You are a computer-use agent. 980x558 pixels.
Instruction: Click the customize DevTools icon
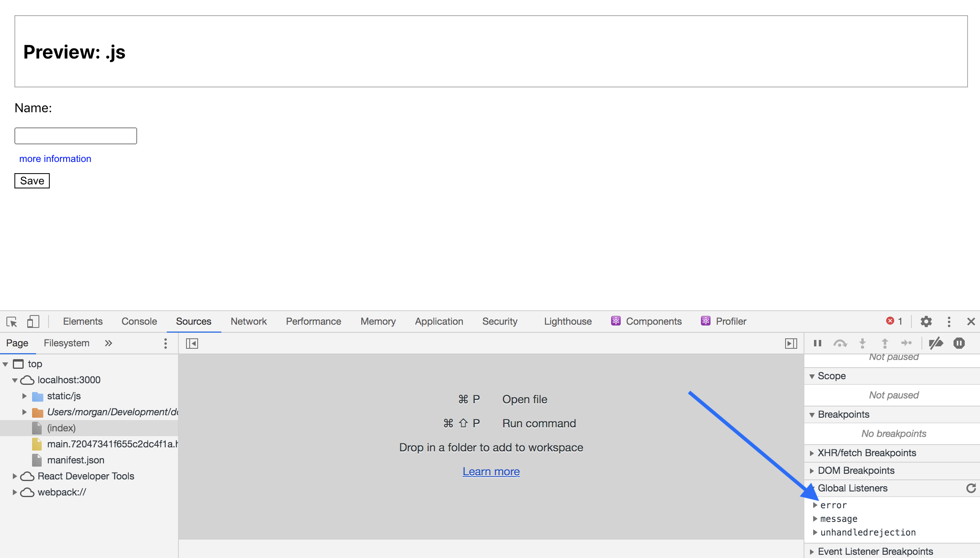pyautogui.click(x=948, y=321)
